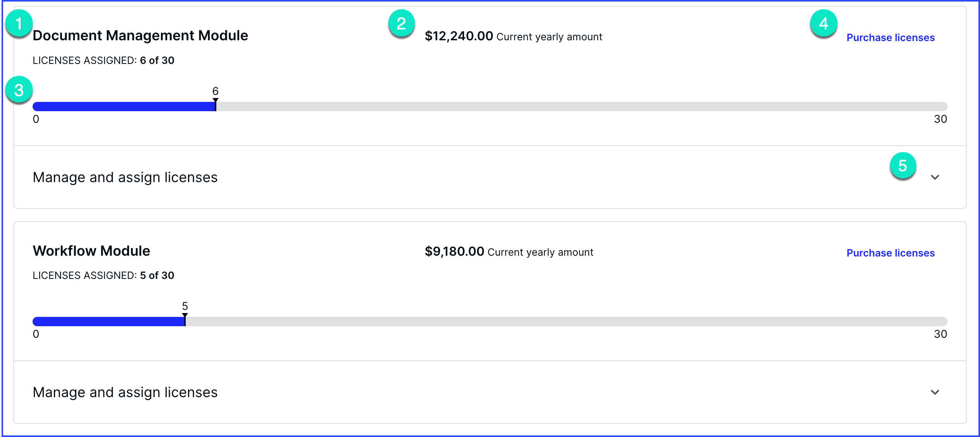Click the Document Management Module heading
The height and width of the screenshot is (437, 980).
click(x=140, y=36)
